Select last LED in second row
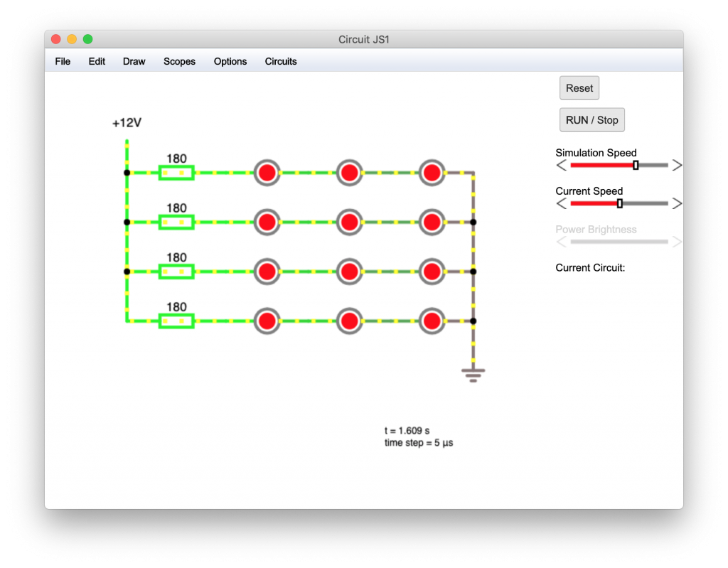728x568 pixels. click(x=432, y=222)
